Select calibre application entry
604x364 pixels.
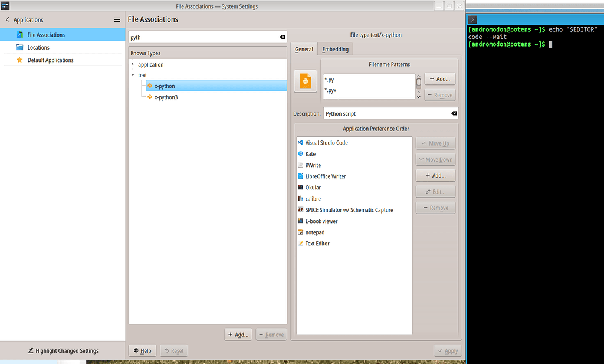coord(313,199)
